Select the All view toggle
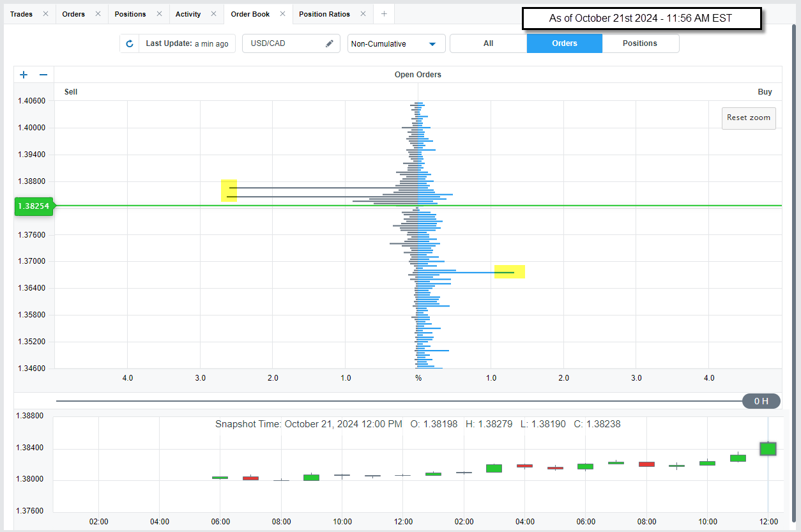 point(488,43)
